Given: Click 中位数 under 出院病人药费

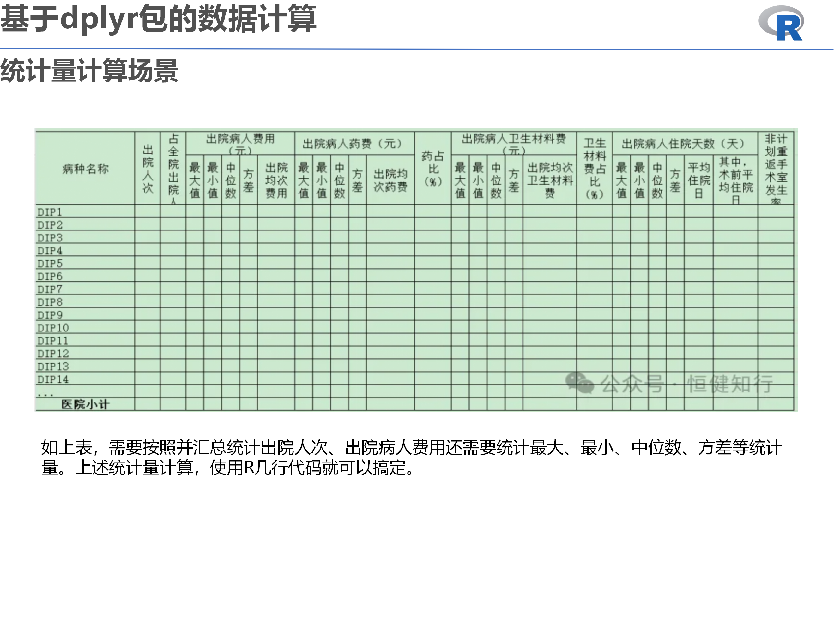Looking at the screenshot, I should (340, 180).
